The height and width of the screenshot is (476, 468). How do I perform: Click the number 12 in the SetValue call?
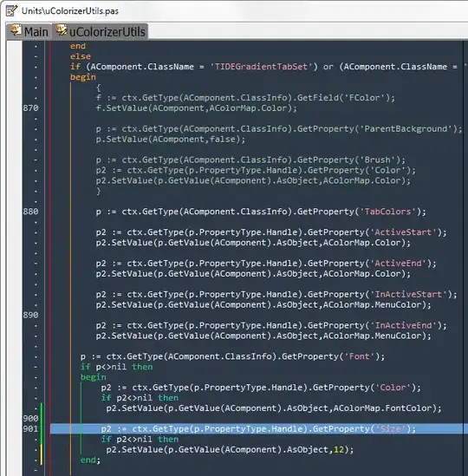pyautogui.click(x=338, y=450)
